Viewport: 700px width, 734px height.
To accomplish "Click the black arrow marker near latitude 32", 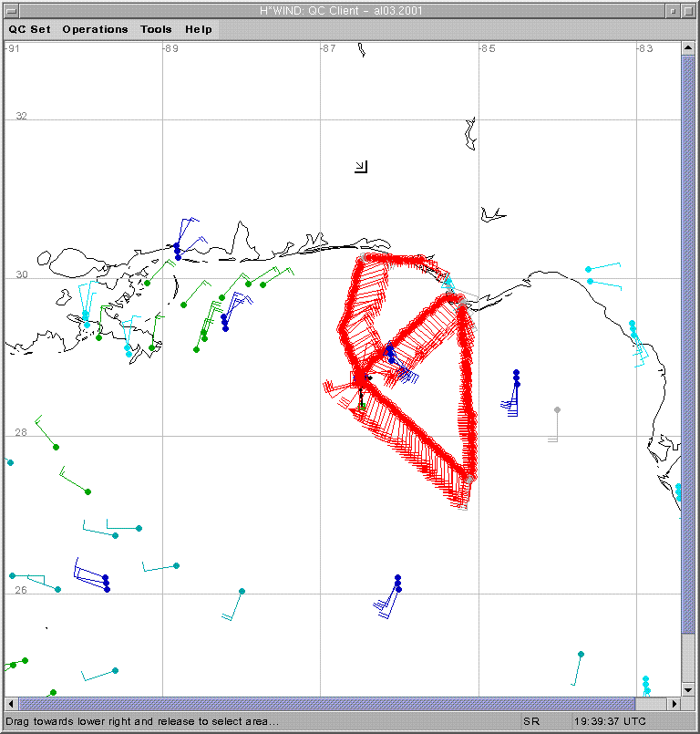I will pyautogui.click(x=361, y=166).
